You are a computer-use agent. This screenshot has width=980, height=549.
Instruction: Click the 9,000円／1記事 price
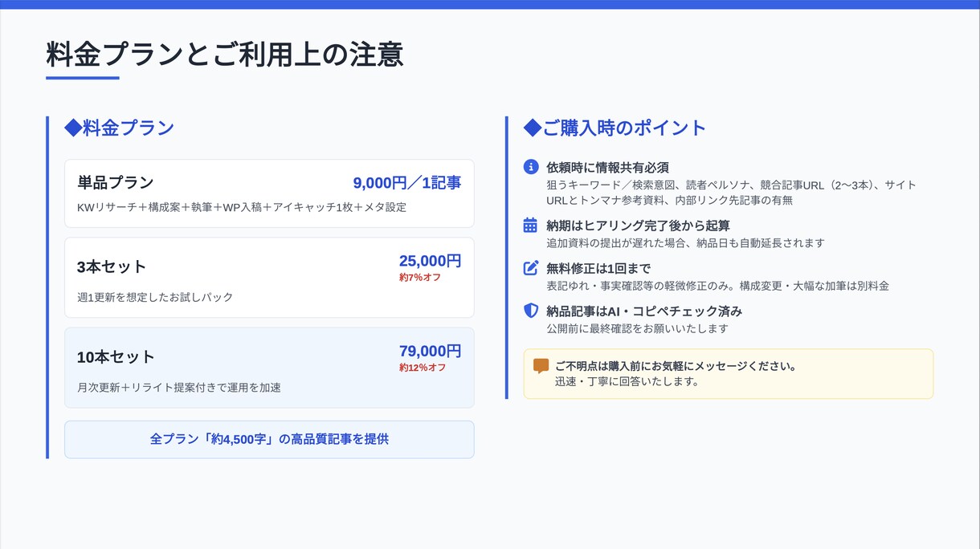[407, 183]
